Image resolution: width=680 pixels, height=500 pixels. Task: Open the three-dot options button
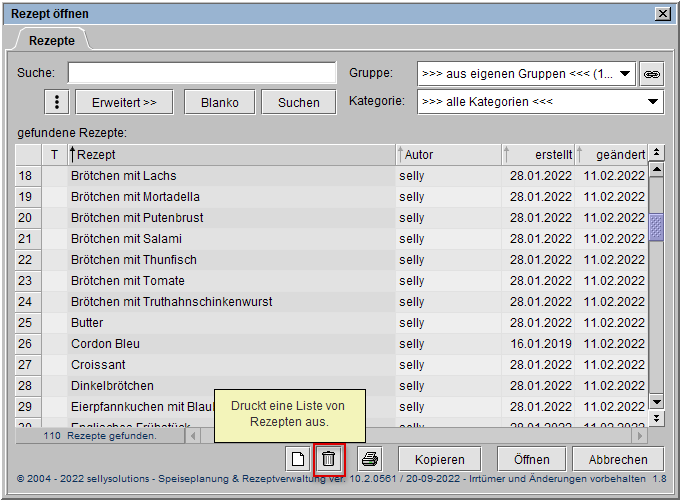pyautogui.click(x=58, y=102)
